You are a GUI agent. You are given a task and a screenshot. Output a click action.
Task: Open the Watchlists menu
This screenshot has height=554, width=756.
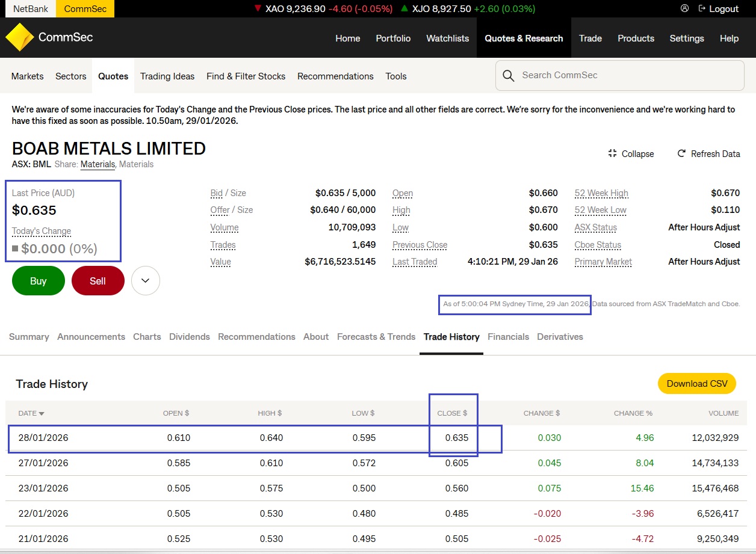[x=447, y=38]
